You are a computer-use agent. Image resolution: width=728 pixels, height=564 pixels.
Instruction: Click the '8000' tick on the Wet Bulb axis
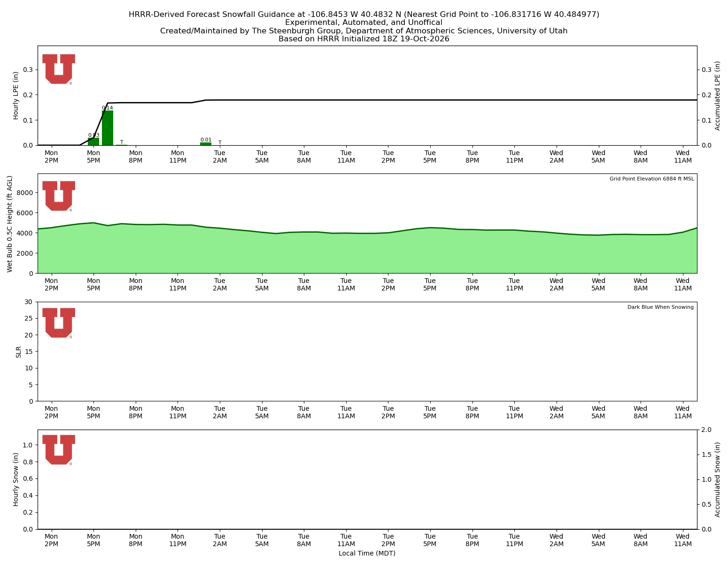(26, 193)
